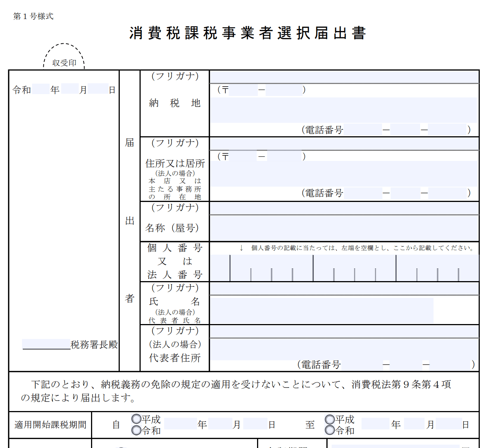485x448 pixels.
Task: Click the 至 end year field
Action: coord(375,424)
